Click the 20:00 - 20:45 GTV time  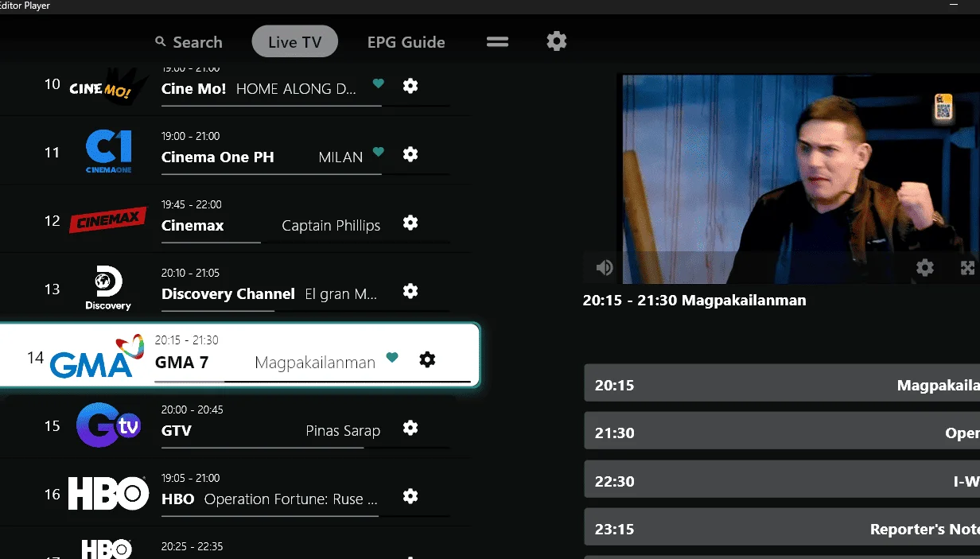pyautogui.click(x=192, y=410)
